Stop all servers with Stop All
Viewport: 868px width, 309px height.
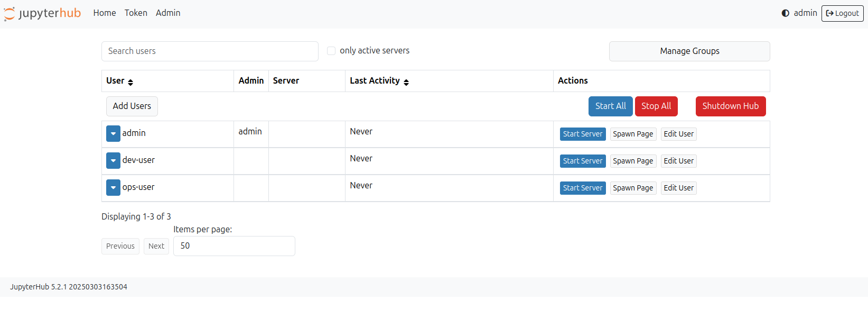656,106
